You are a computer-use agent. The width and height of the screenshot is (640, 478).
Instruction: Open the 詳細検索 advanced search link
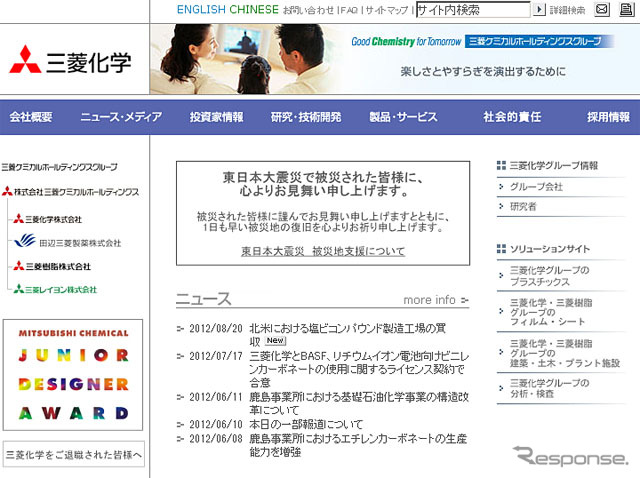tap(567, 10)
